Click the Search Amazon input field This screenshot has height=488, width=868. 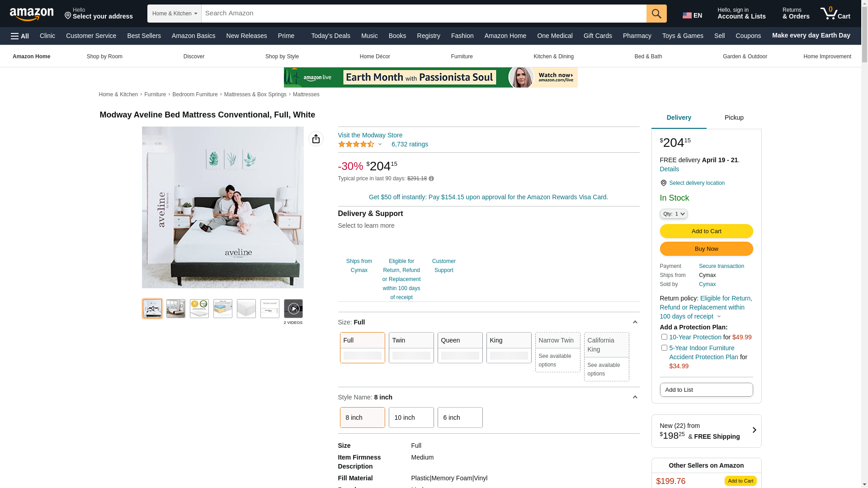pos(423,14)
